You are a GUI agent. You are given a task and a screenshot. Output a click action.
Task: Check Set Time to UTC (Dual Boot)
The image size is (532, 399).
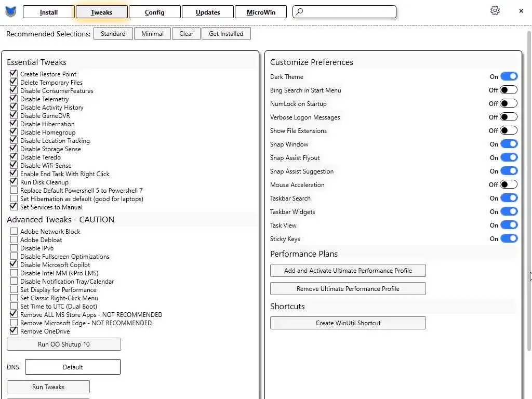pos(14,305)
